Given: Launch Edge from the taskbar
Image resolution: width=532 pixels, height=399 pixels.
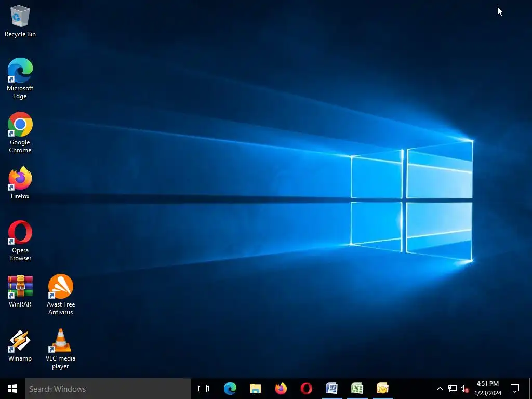Looking at the screenshot, I should coord(230,389).
